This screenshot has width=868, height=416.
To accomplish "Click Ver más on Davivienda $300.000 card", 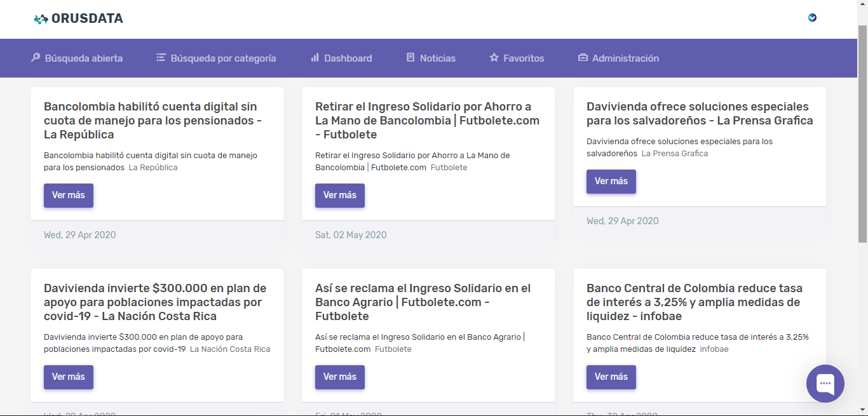I will [x=69, y=377].
